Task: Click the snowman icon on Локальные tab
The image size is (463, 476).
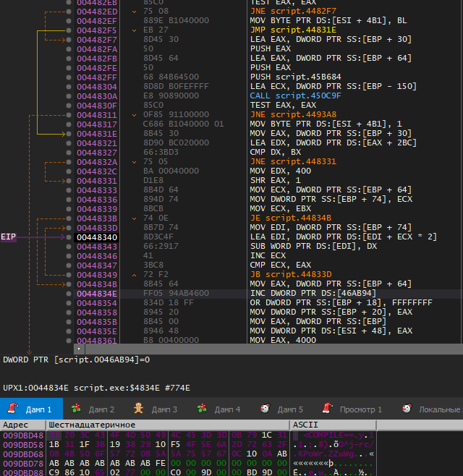Action: pos(407,408)
